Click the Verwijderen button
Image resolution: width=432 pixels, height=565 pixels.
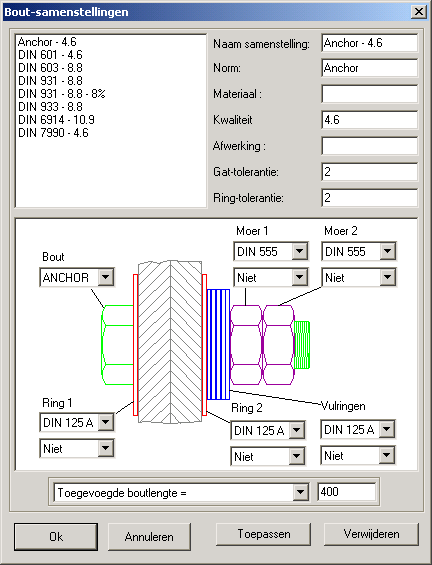[x=371, y=534]
